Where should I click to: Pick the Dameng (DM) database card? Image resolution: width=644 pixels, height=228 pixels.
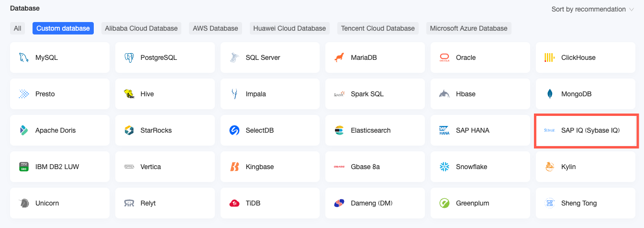[x=375, y=203]
